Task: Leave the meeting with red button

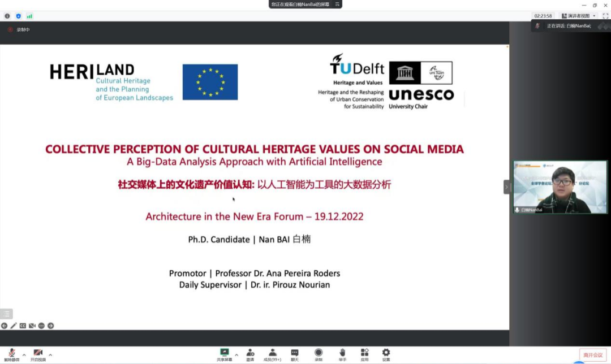Action: pos(592,355)
